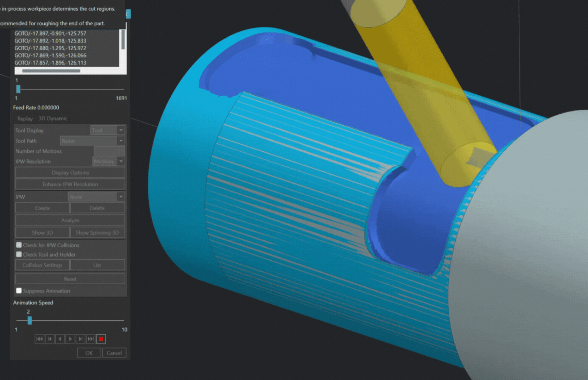Step forward one motion icon
Image resolution: width=588 pixels, height=380 pixels.
tap(81, 339)
